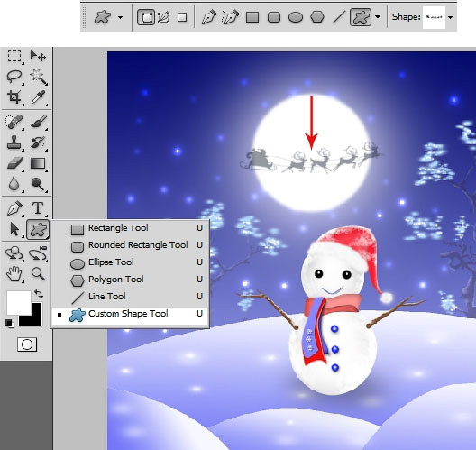Swap foreground and background colors
476x450 pixels.
[x=39, y=294]
